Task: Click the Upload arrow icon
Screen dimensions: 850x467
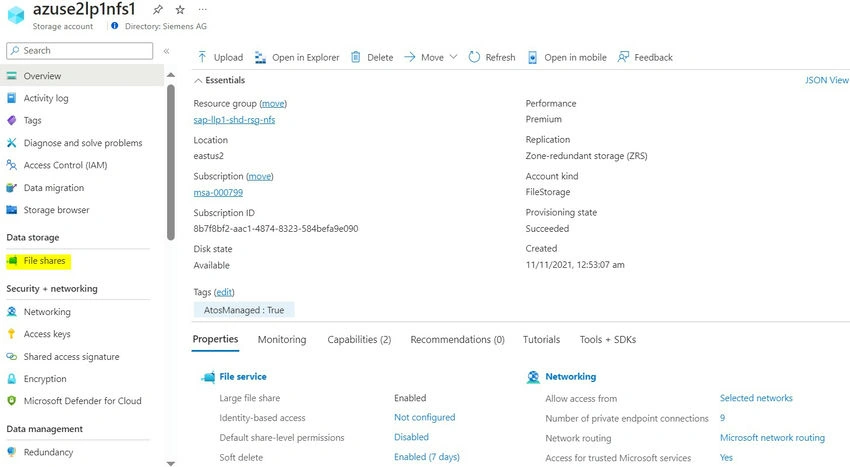Action: [x=202, y=57]
